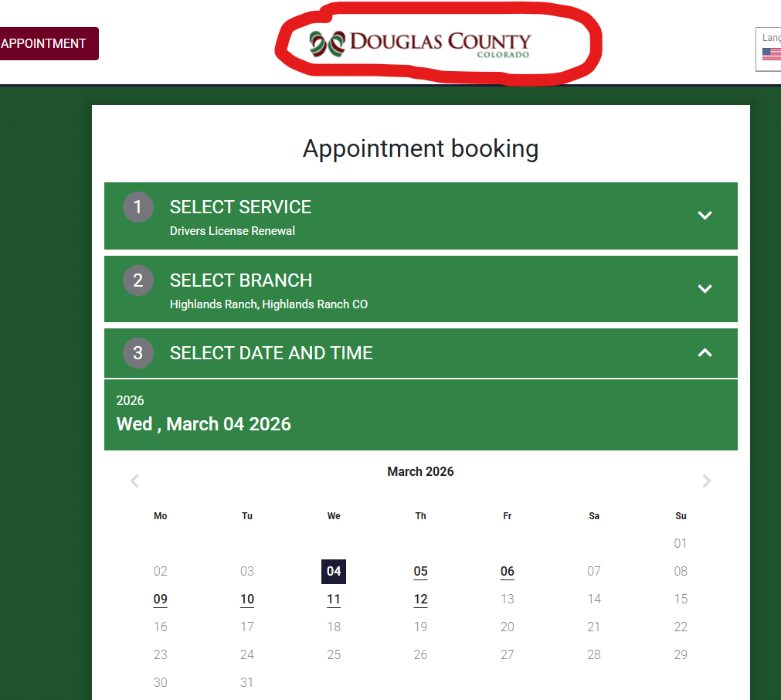This screenshot has height=700, width=781.
Task: Click the step 3 number circle
Action: [138, 353]
